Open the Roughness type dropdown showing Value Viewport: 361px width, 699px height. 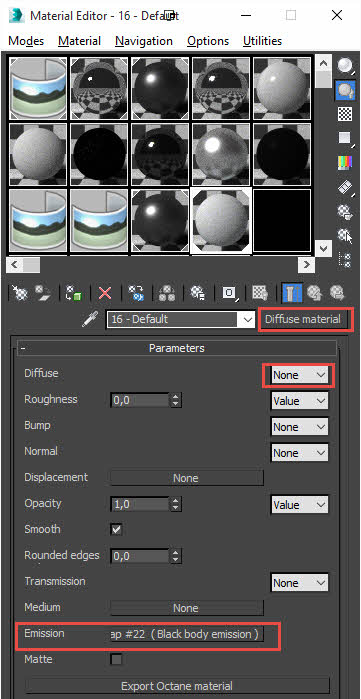(299, 401)
